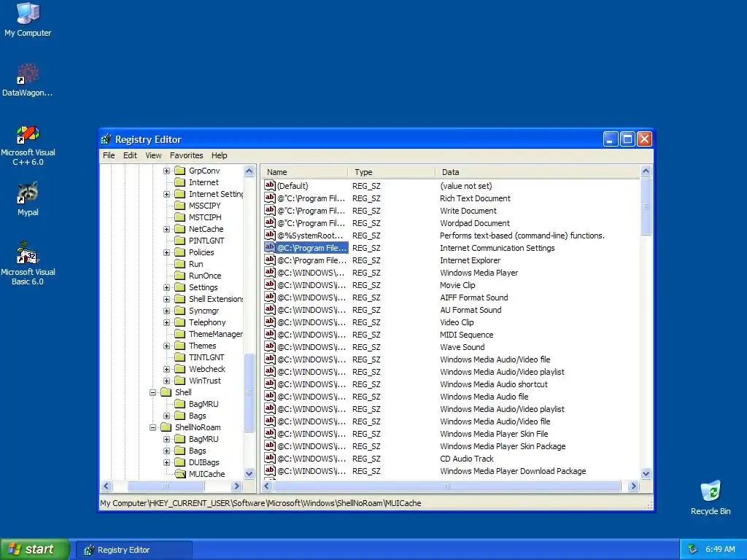Select the ThemeManager tree key
747x560 pixels.
coord(215,334)
